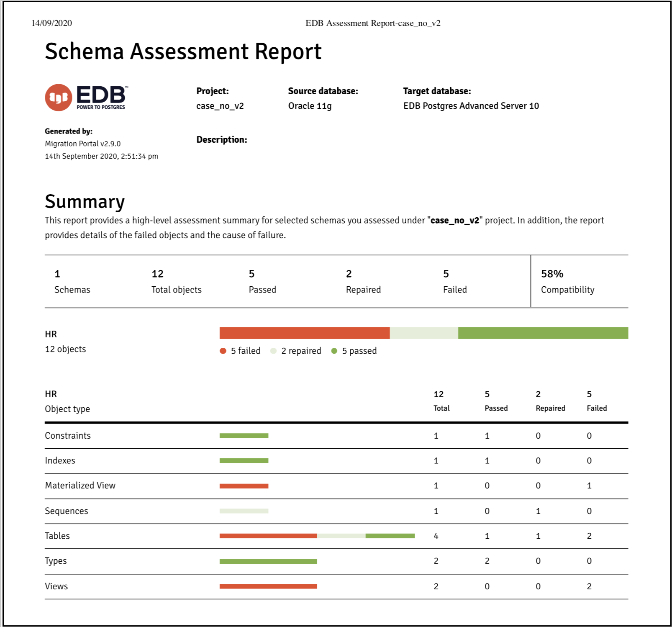Screen dimensions: 672x627
Task: Click the Total column header
Action: point(441,408)
